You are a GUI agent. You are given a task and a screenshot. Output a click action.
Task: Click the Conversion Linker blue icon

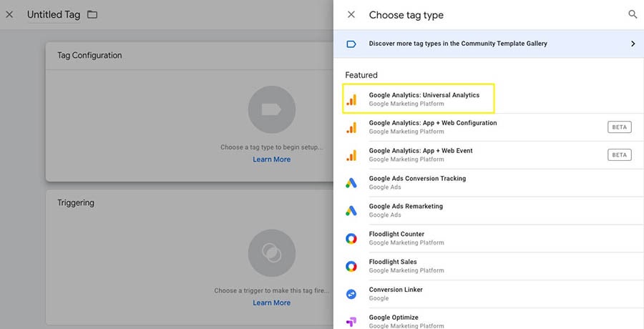coord(351,294)
